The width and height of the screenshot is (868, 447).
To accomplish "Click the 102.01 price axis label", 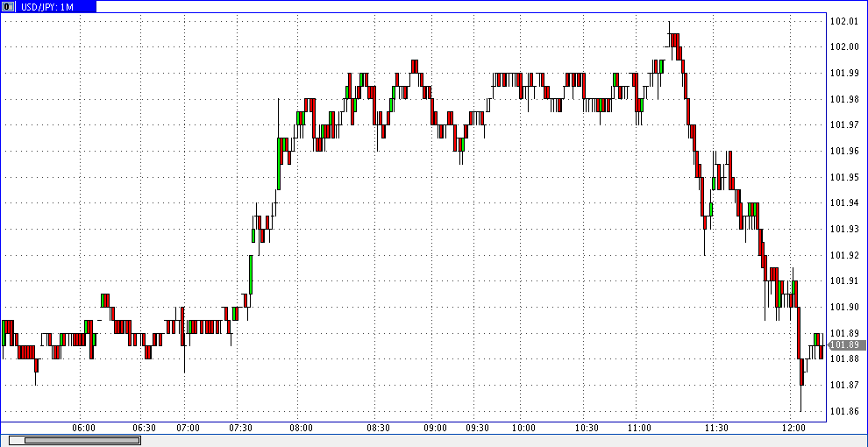I will [x=844, y=22].
